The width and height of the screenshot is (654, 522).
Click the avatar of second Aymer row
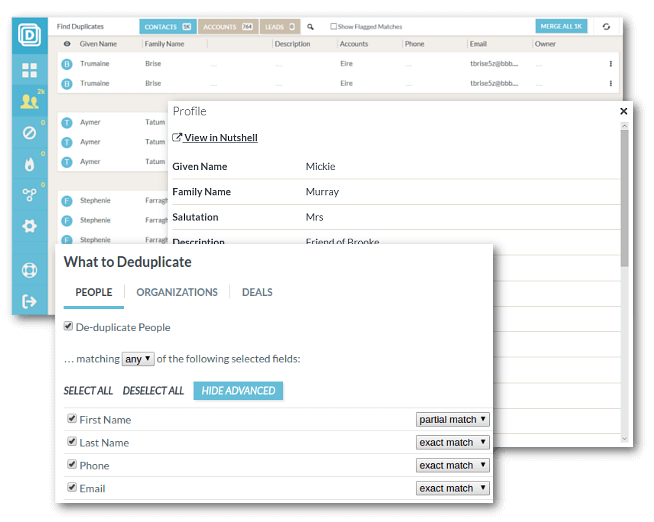click(67, 142)
